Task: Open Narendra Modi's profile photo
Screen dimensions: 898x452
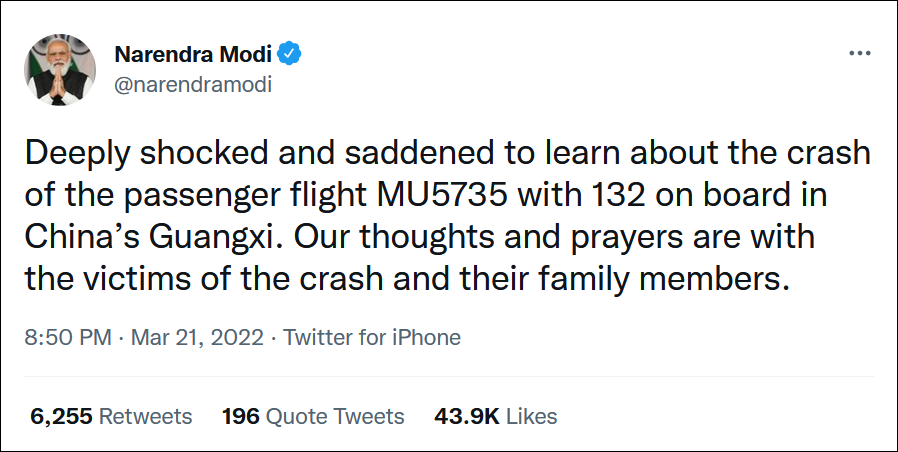Action: pos(60,67)
